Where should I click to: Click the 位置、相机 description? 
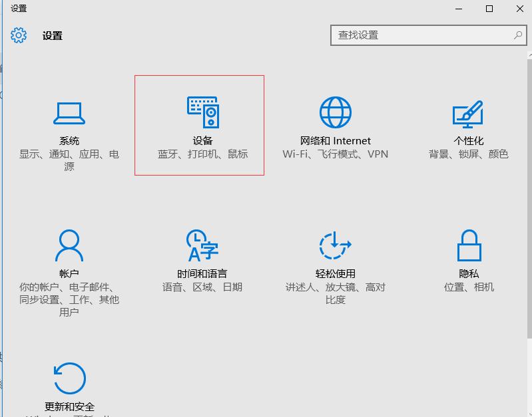469,287
